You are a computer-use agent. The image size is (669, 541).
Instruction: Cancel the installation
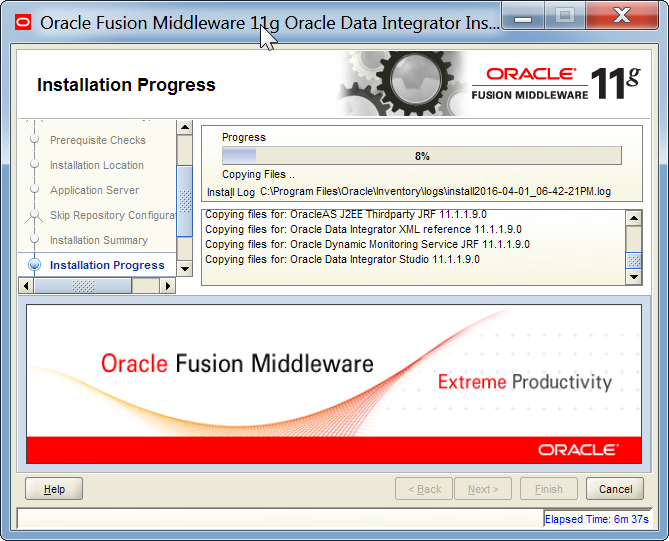point(615,489)
